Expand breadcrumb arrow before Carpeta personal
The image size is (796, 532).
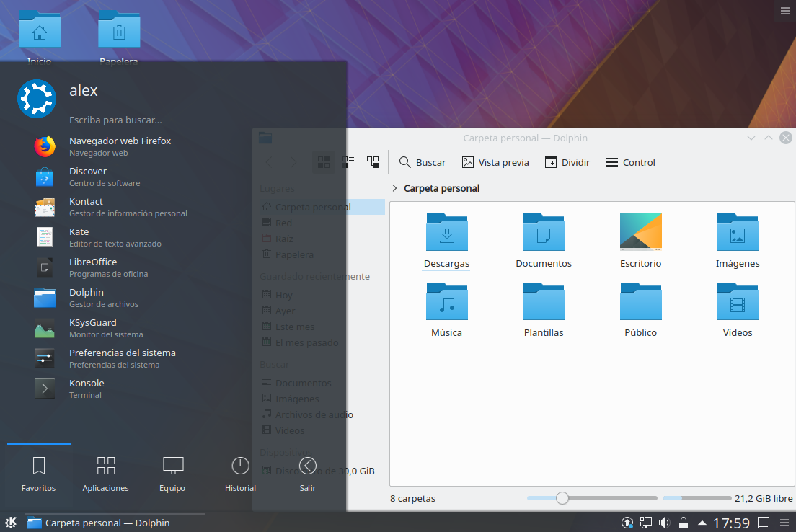tap(394, 188)
